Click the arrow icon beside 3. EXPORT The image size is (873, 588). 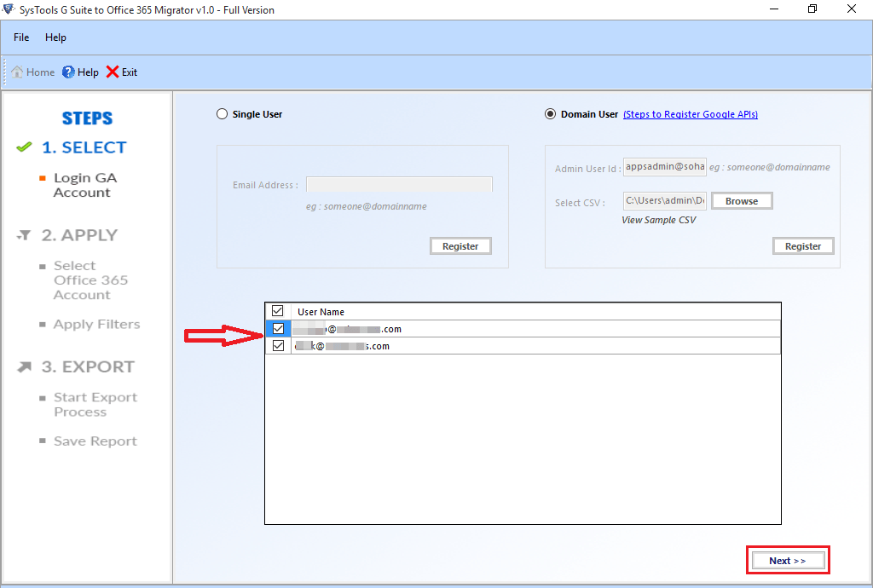24,367
